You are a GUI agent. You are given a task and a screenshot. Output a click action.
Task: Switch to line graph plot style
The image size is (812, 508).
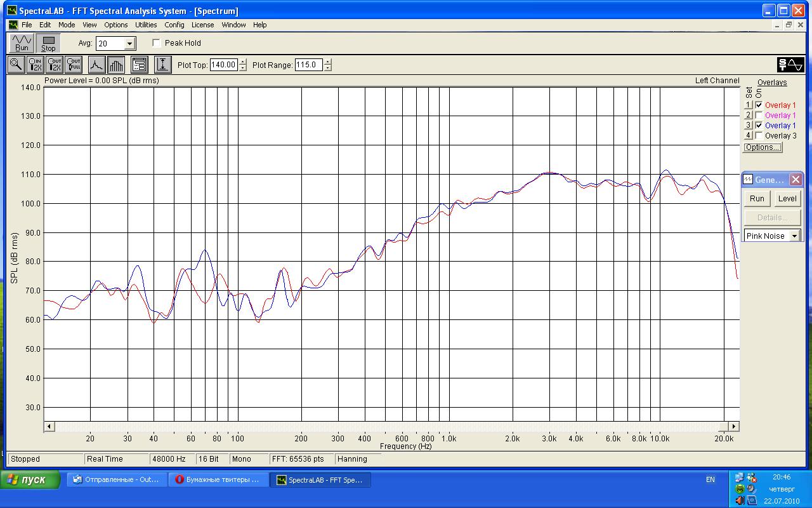click(x=96, y=64)
